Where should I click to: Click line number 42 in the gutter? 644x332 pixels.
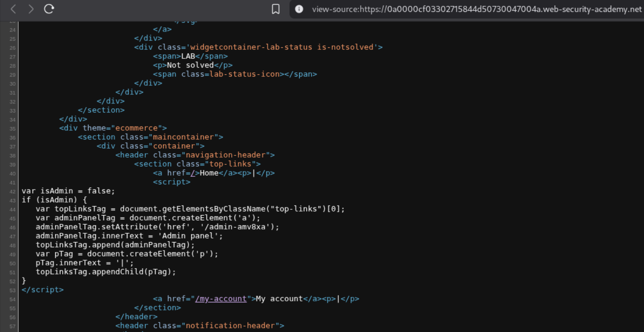12,191
